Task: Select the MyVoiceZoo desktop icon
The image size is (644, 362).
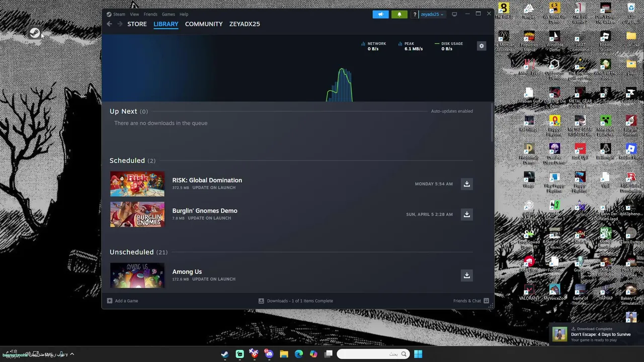Action: (554, 293)
